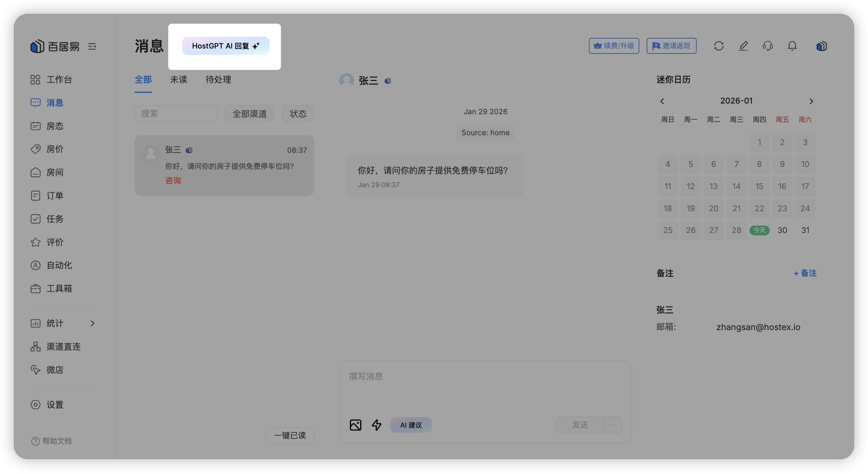The width and height of the screenshot is (868, 473).
Task: Open the notifications bell
Action: [x=792, y=46]
